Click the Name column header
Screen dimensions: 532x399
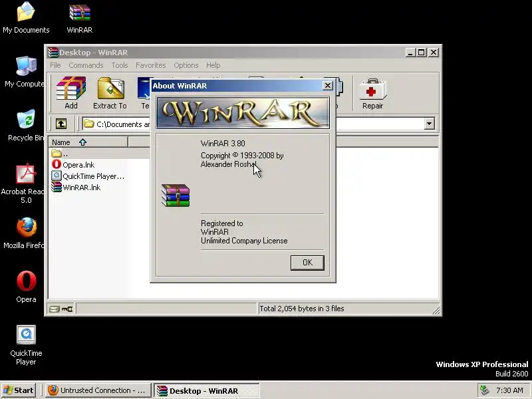(88, 142)
